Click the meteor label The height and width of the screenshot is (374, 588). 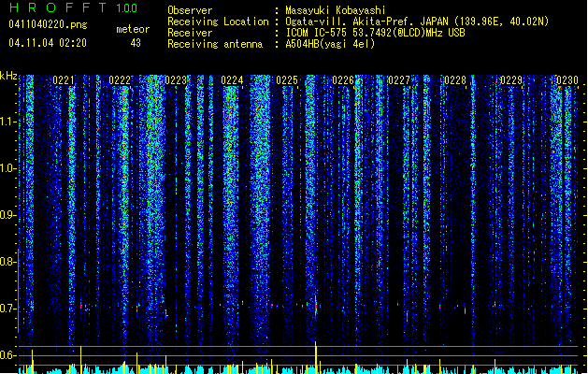[133, 29]
